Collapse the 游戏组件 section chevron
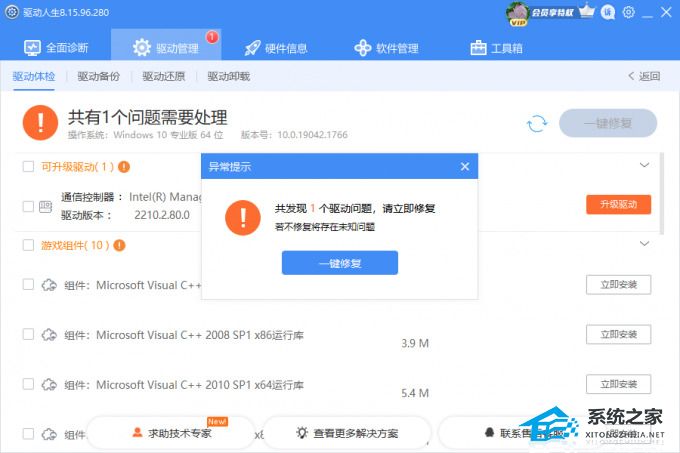The height and width of the screenshot is (453, 680). [644, 244]
